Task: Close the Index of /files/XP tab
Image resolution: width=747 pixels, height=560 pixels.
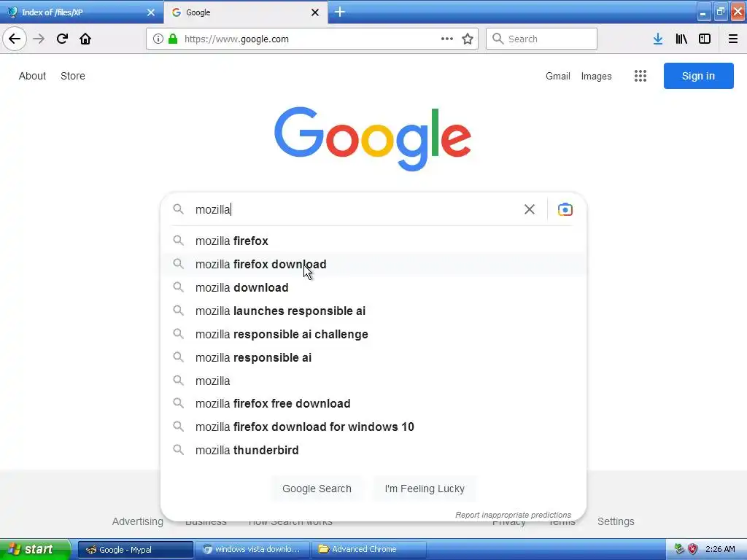Action: (151, 12)
